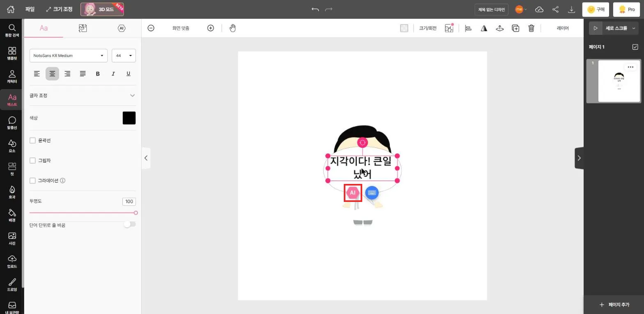Open the 말풍선 speech bubble panel
The height and width of the screenshot is (314, 644).
[x=12, y=123]
